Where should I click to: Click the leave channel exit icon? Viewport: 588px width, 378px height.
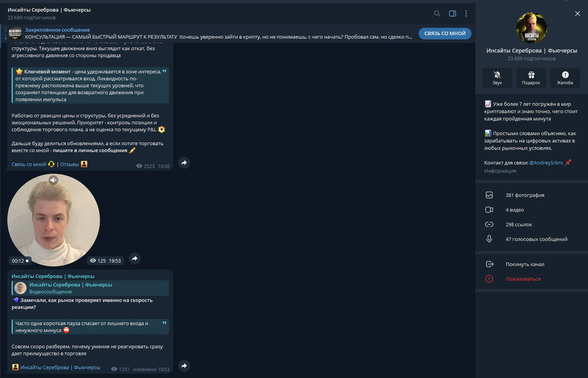pyautogui.click(x=489, y=264)
